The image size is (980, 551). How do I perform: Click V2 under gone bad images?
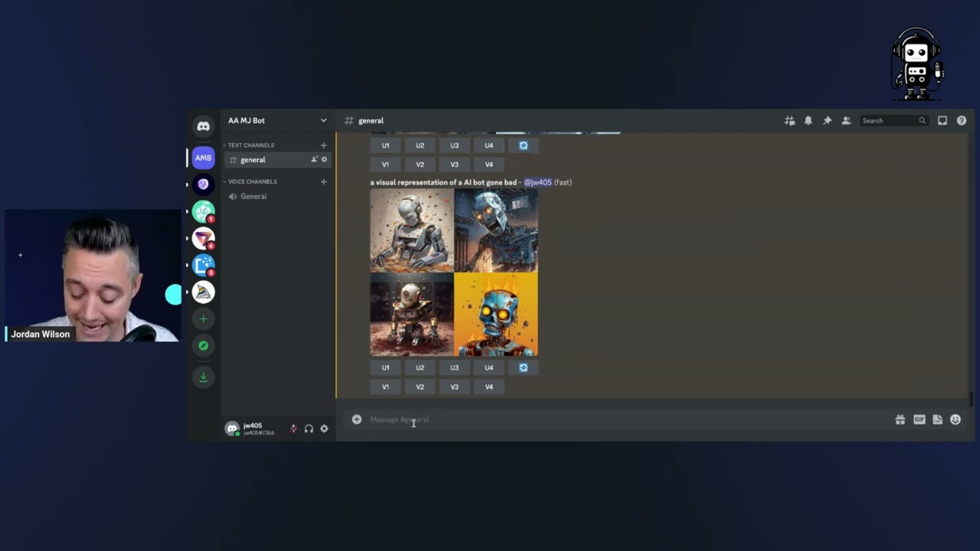(x=420, y=386)
